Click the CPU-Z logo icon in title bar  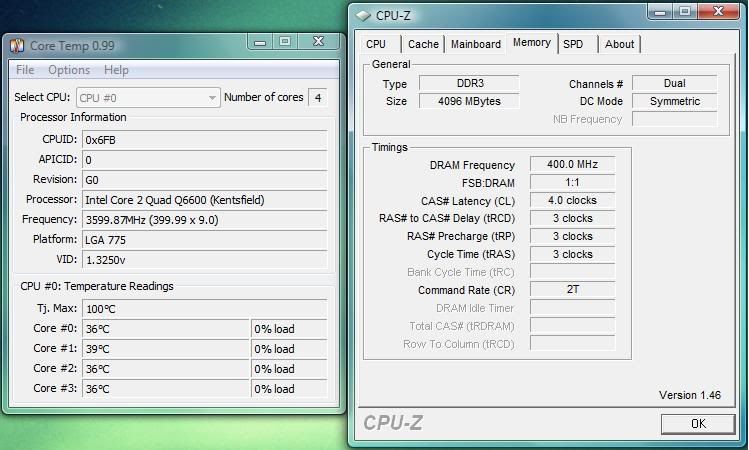click(363, 16)
